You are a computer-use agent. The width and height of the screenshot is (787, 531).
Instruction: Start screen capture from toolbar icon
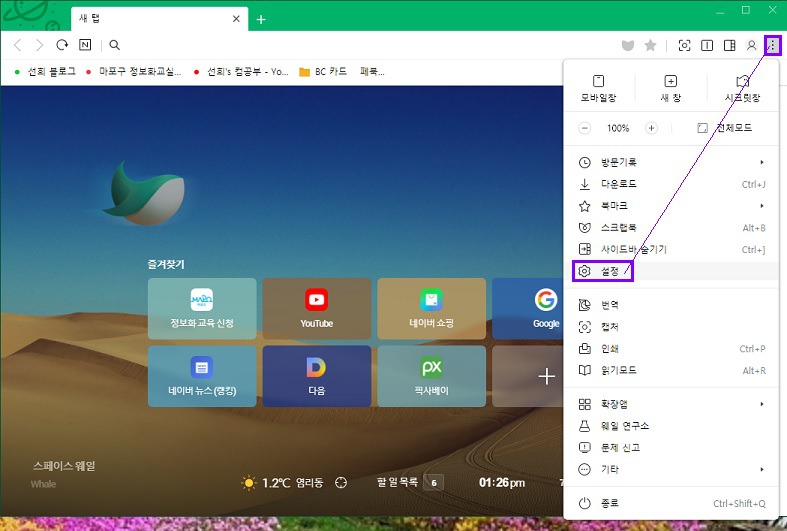(684, 46)
